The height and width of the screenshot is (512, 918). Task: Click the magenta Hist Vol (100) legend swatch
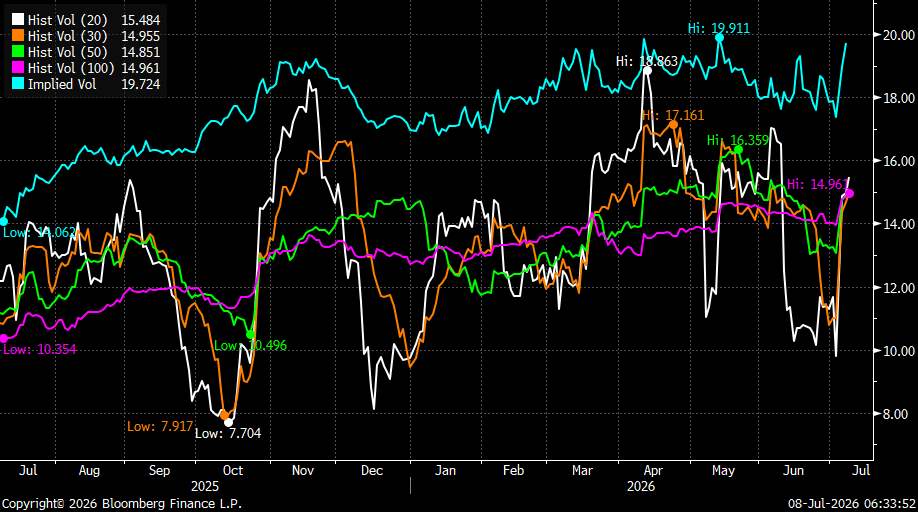pos(18,68)
